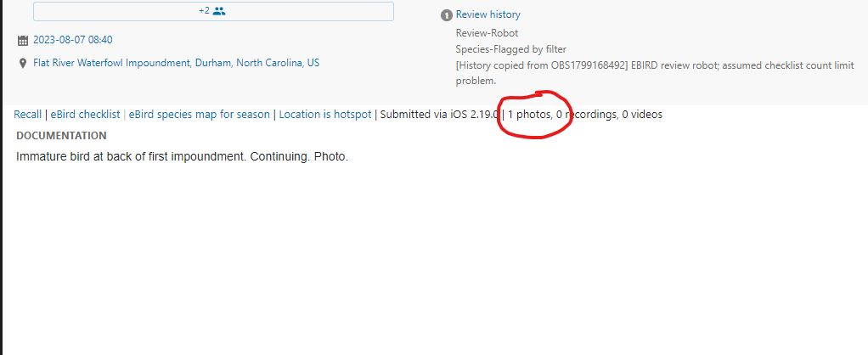Screen dimensions: 868x355
Task: Click the DOCUMENTATION heading
Action: tap(61, 136)
